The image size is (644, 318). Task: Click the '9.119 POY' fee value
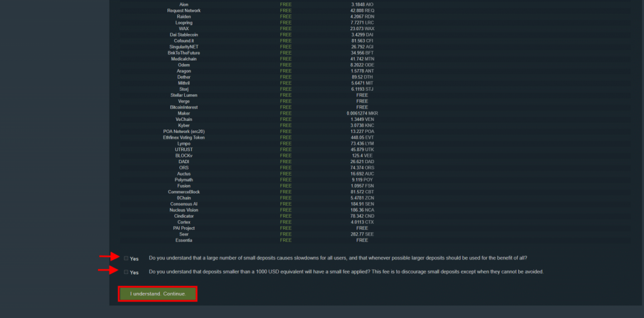(x=362, y=179)
